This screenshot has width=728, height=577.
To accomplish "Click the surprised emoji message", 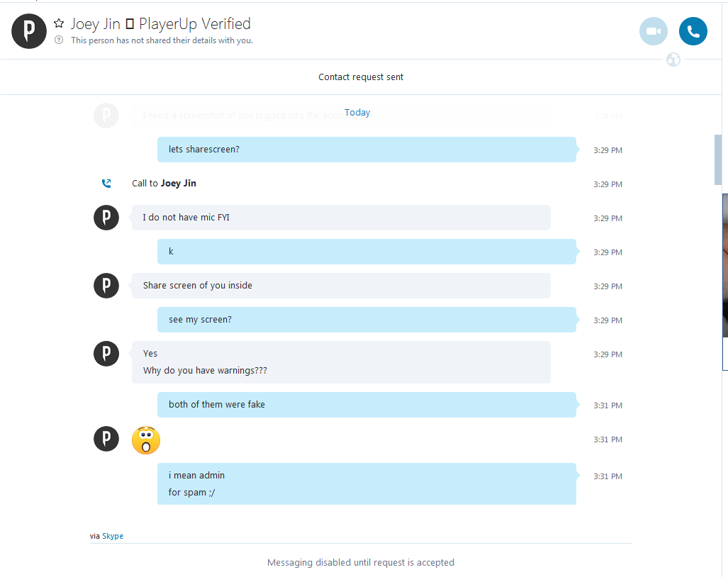I will point(146,439).
